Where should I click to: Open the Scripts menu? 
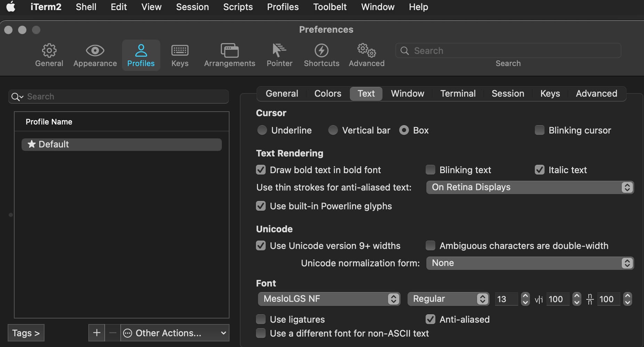pos(238,7)
